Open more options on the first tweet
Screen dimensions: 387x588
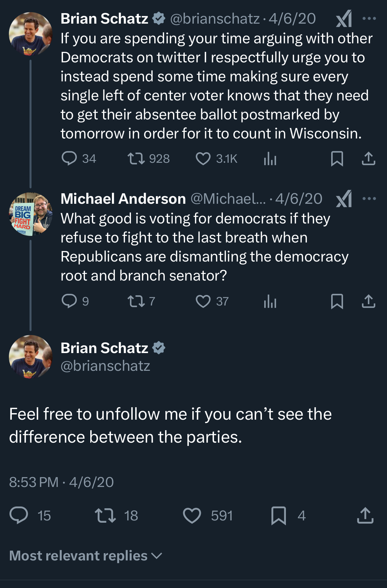369,19
